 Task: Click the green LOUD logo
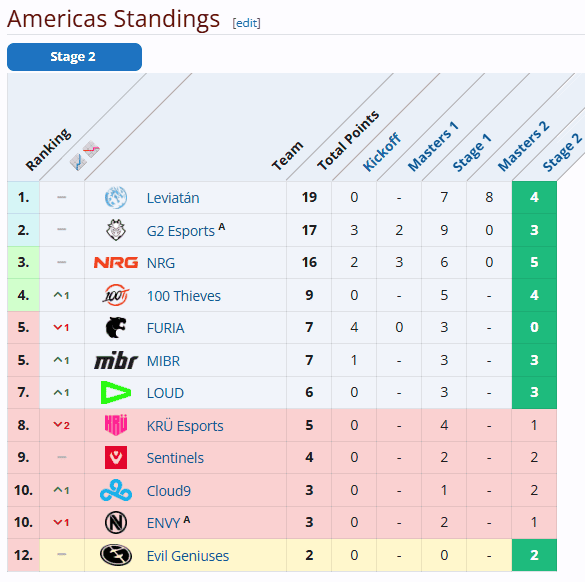pyautogui.click(x=116, y=392)
